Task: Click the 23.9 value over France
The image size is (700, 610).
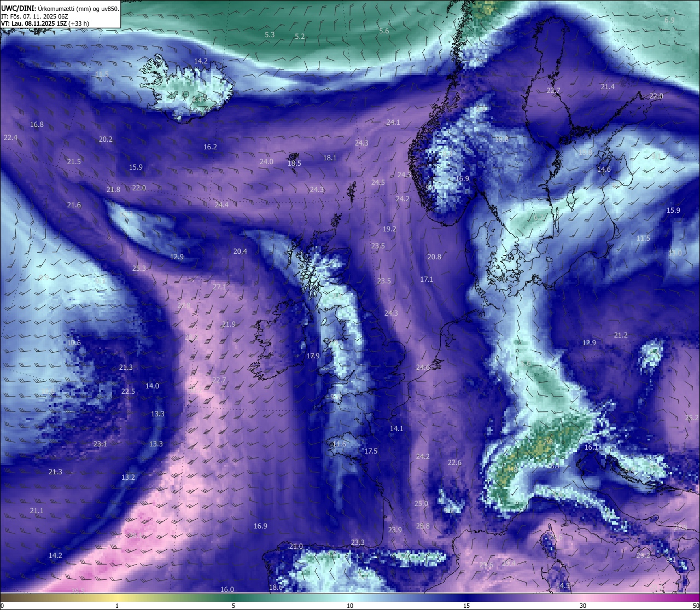Action: [395, 530]
